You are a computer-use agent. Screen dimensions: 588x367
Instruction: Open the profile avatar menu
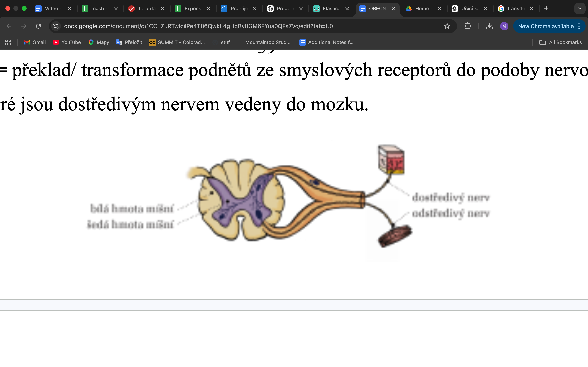click(x=504, y=26)
